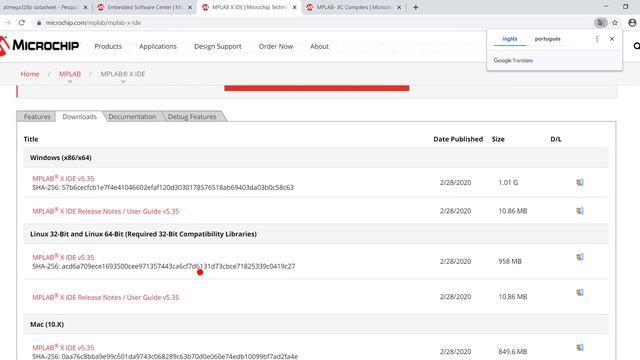Open translate popup options menu

coord(597,39)
